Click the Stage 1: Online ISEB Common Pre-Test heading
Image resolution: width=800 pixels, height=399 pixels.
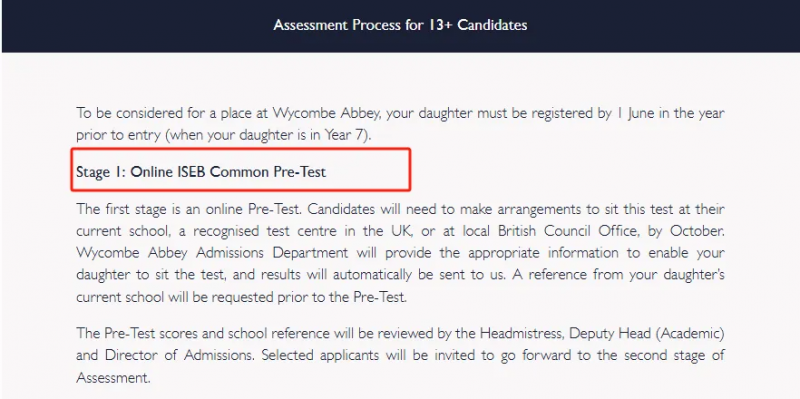(x=201, y=171)
